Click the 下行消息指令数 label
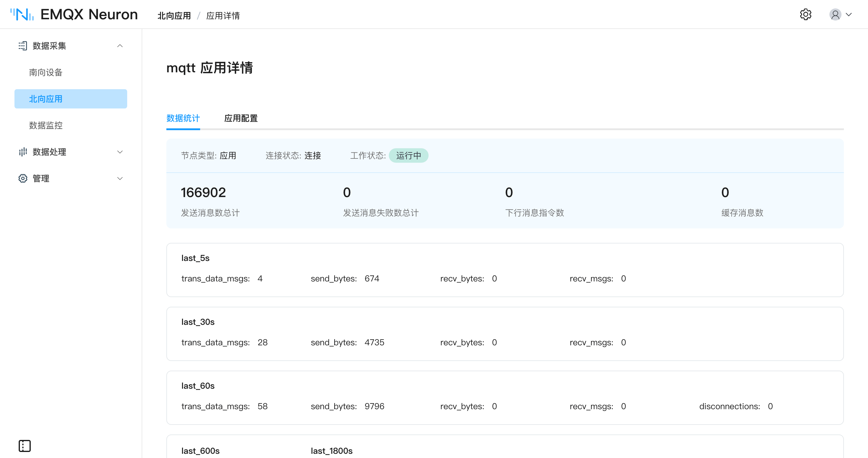Screen dimensions: 868x458 [534, 213]
